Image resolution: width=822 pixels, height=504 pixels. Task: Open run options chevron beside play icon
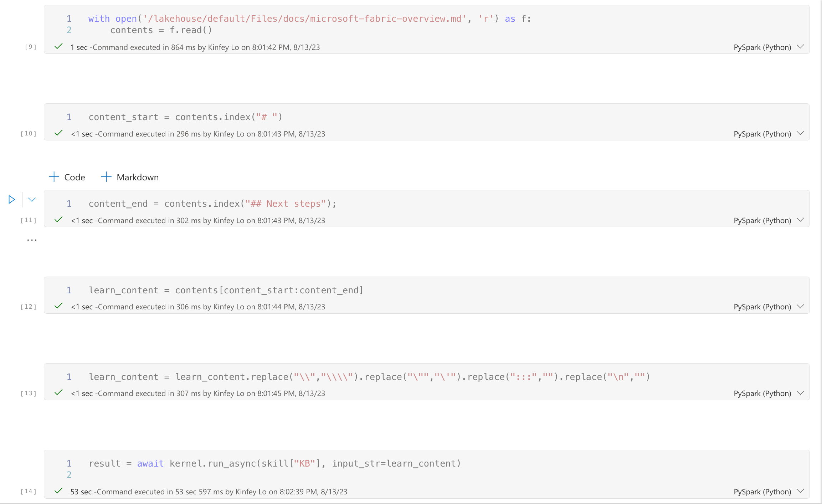click(x=32, y=200)
